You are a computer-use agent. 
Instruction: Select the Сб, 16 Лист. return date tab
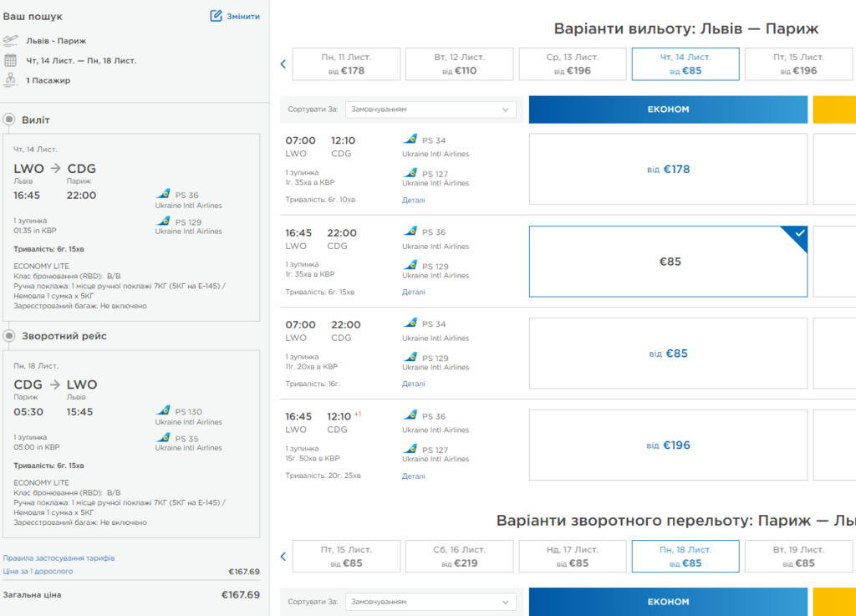pyautogui.click(x=459, y=557)
